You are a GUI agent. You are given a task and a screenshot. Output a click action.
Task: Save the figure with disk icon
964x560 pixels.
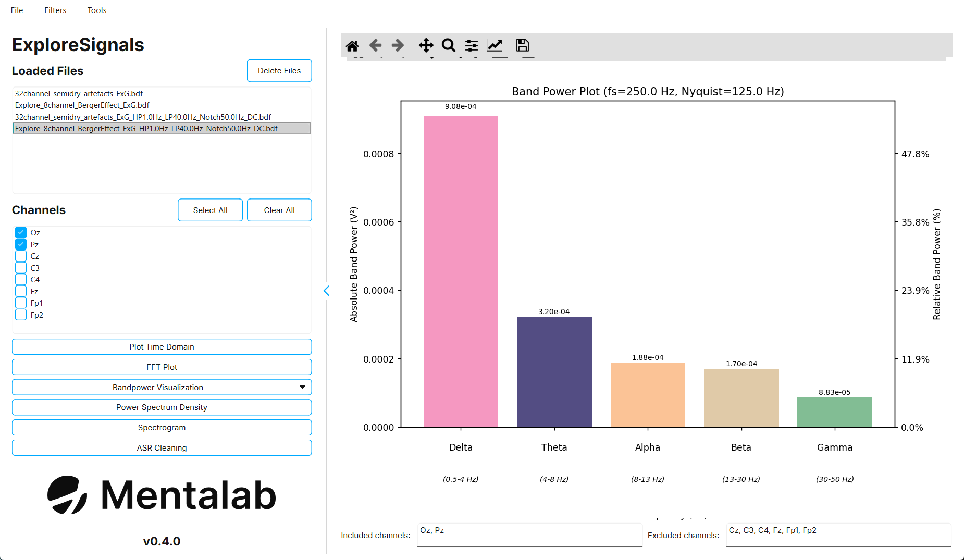(x=523, y=45)
